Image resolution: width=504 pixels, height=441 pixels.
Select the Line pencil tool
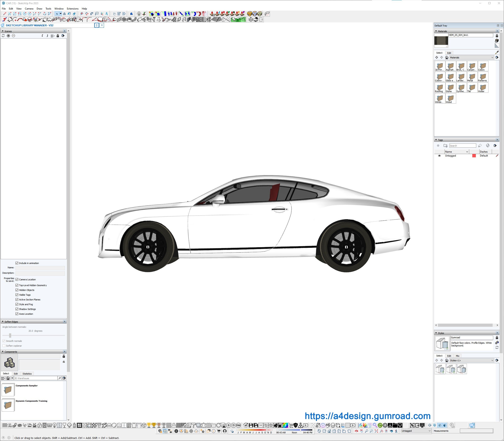coord(4,14)
